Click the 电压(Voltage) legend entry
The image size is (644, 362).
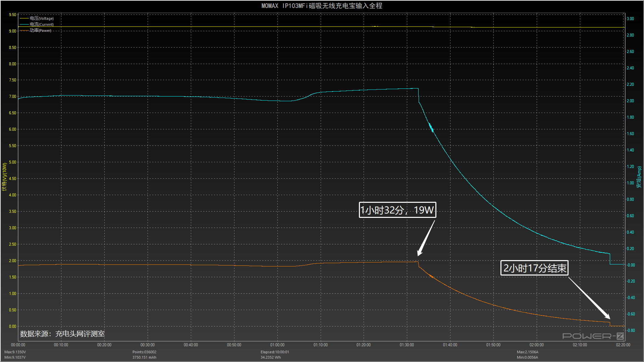coord(42,18)
